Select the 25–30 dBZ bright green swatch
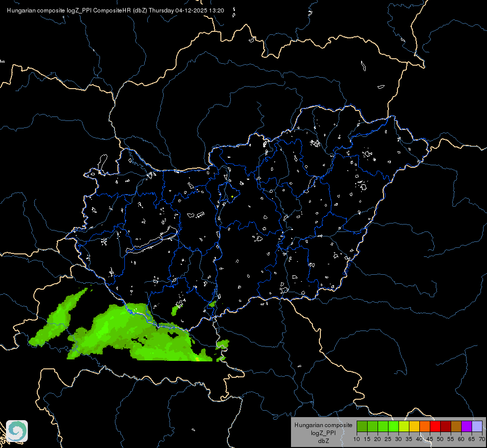 pos(393,426)
